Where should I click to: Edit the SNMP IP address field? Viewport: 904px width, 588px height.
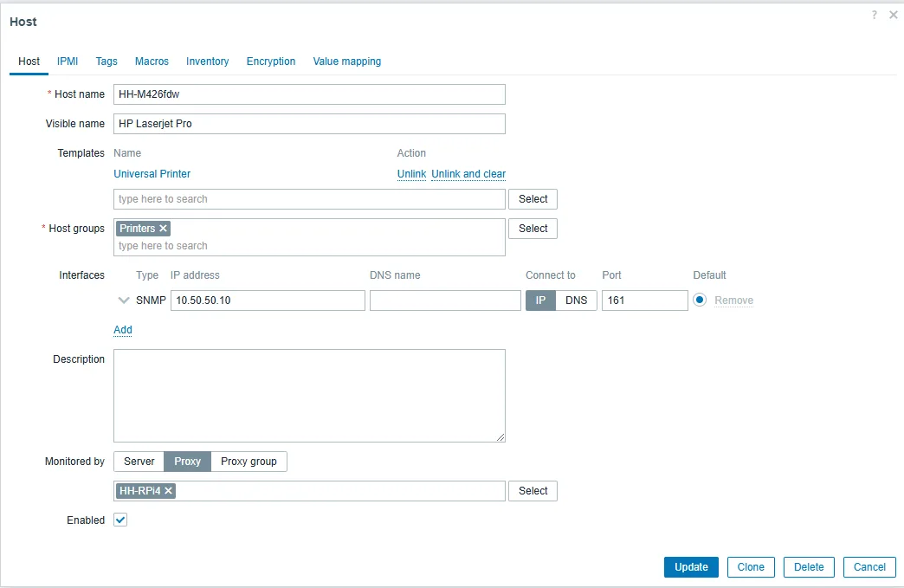(268, 300)
